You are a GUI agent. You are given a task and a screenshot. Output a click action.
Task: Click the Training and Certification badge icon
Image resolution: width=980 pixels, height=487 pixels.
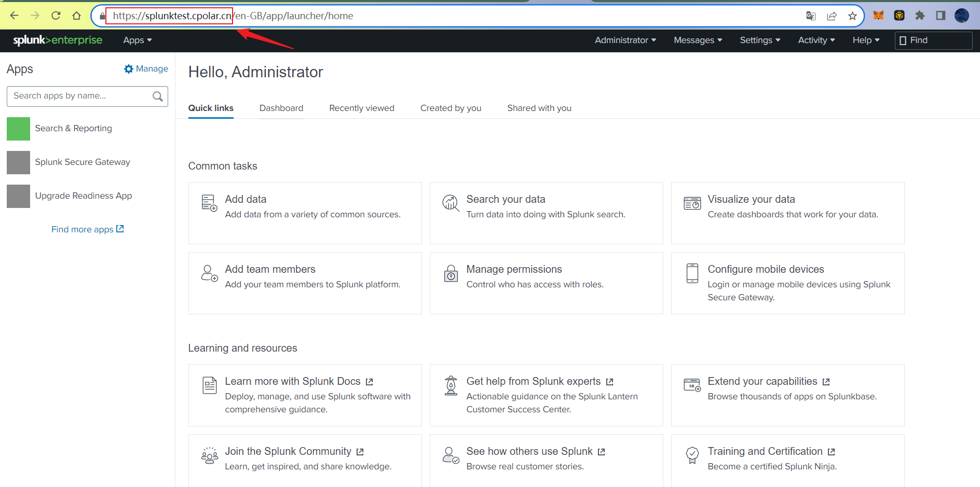pos(692,455)
